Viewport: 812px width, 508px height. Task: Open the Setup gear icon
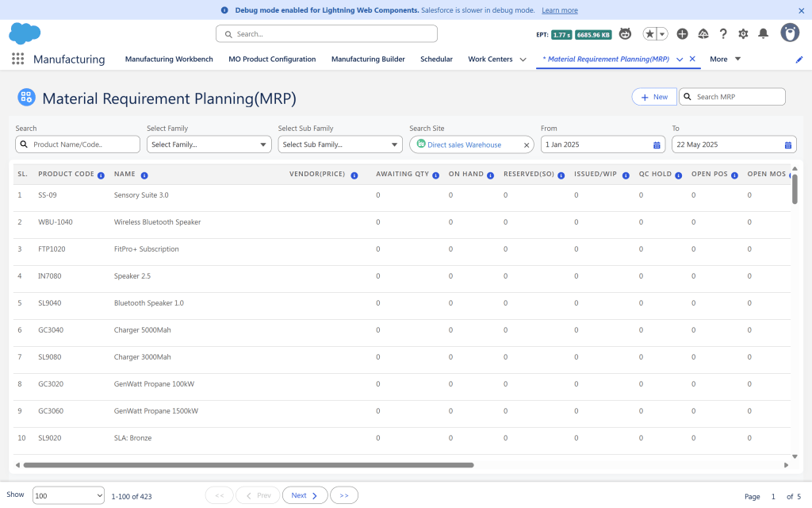point(743,33)
